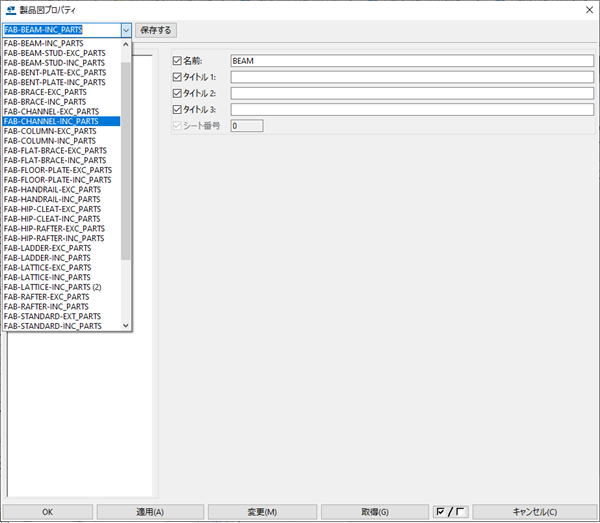
Task: Select FAB-BEAM-INC_PARTS in the list
Action: (62, 43)
